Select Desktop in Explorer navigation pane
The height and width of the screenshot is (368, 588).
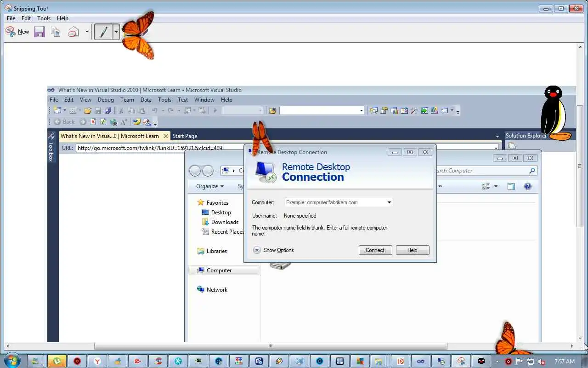tap(216, 213)
